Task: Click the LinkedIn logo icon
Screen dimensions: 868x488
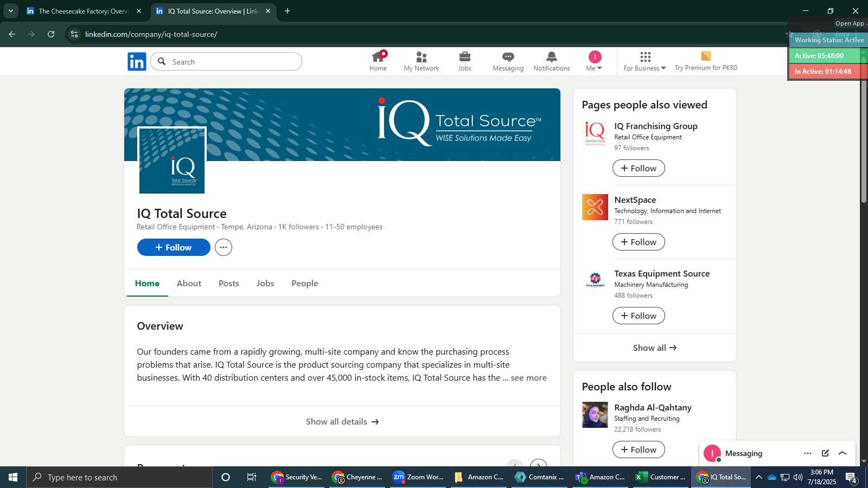Action: 137,62
